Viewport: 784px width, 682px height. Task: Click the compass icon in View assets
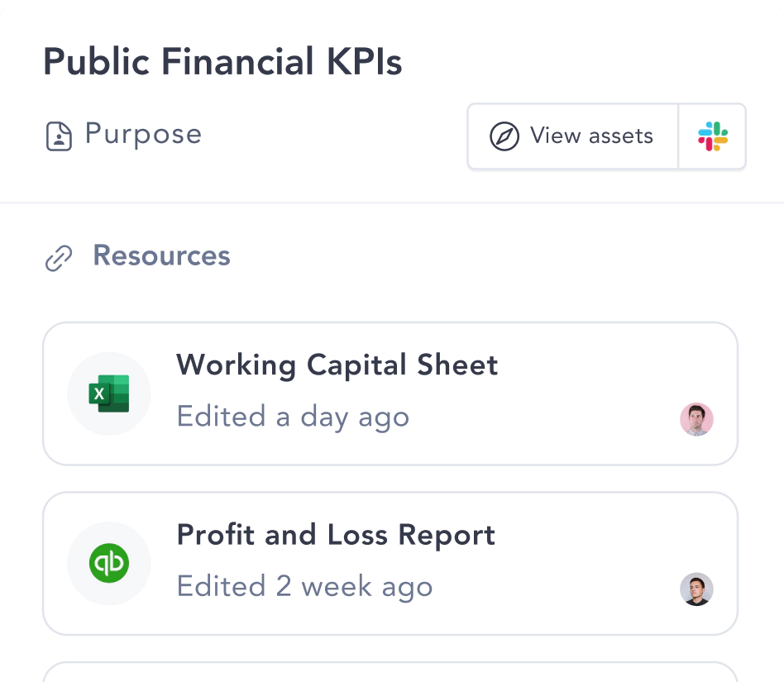[x=504, y=136]
